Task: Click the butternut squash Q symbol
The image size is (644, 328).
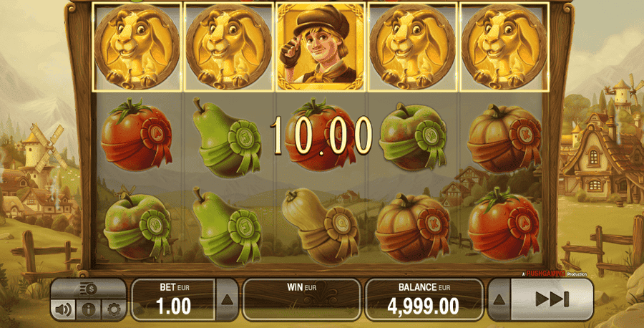Action: 321,226
